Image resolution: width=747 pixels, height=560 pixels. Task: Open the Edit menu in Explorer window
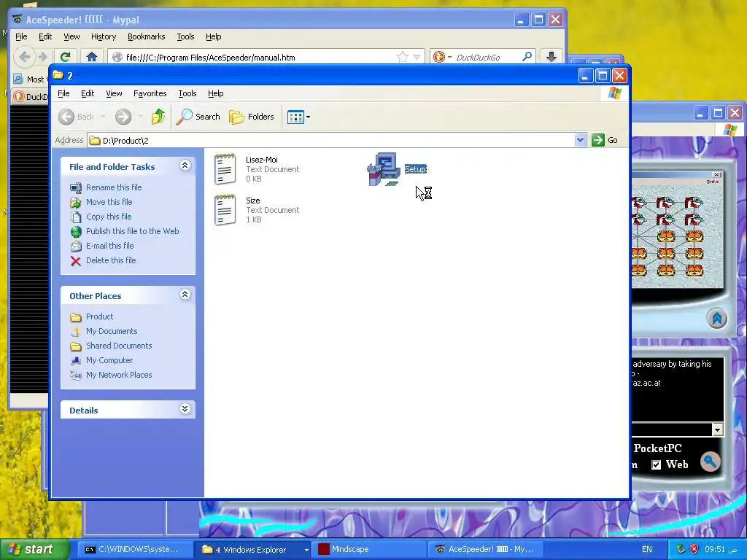click(88, 93)
